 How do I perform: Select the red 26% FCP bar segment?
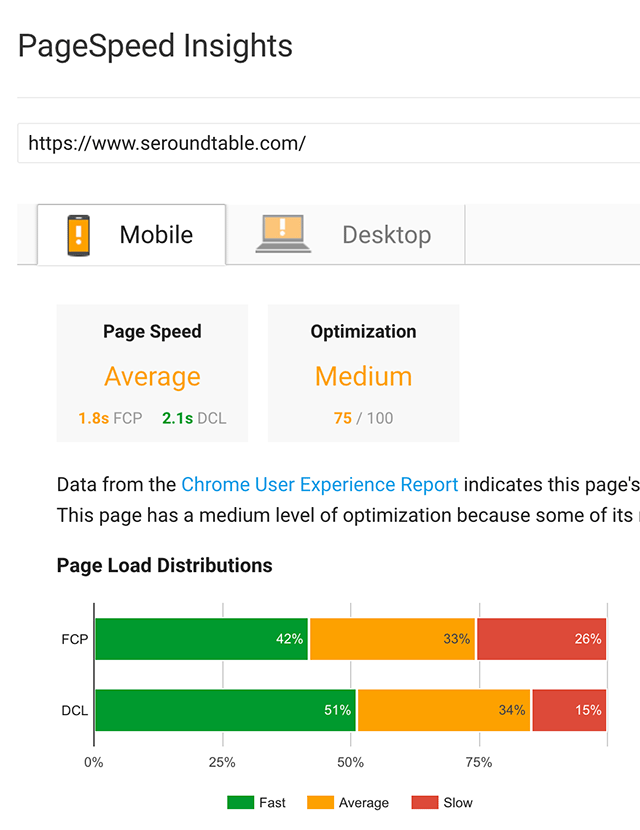(541, 639)
